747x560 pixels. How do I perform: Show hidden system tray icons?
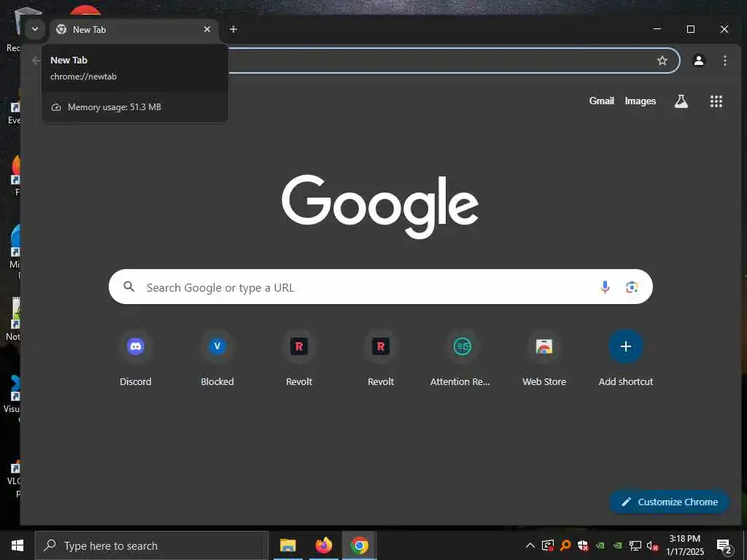point(530,545)
